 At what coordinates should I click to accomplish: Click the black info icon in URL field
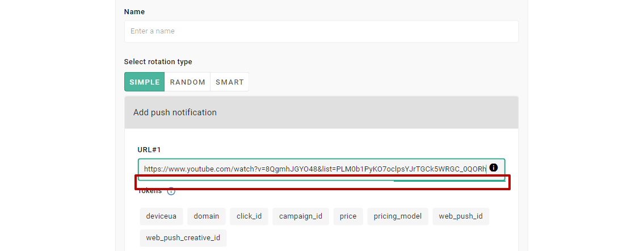(x=493, y=168)
